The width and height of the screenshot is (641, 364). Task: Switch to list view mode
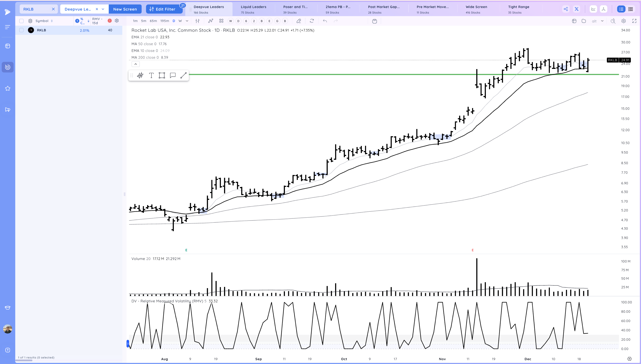pyautogui.click(x=621, y=9)
